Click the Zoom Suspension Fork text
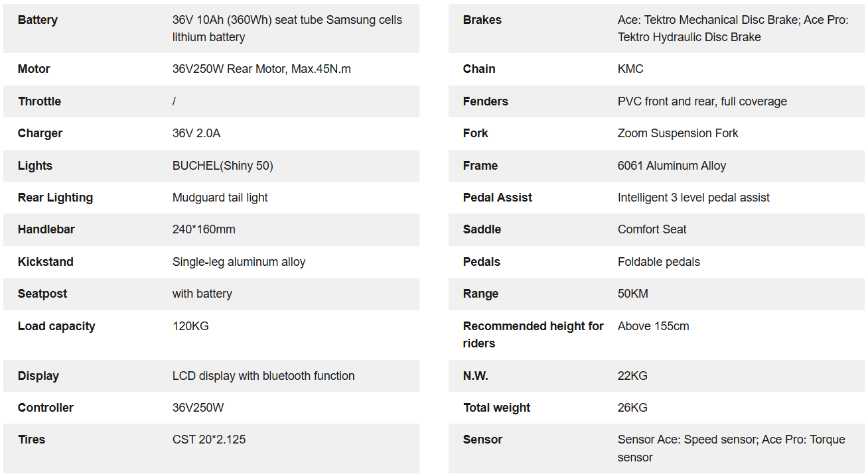868x476 pixels. coord(678,133)
